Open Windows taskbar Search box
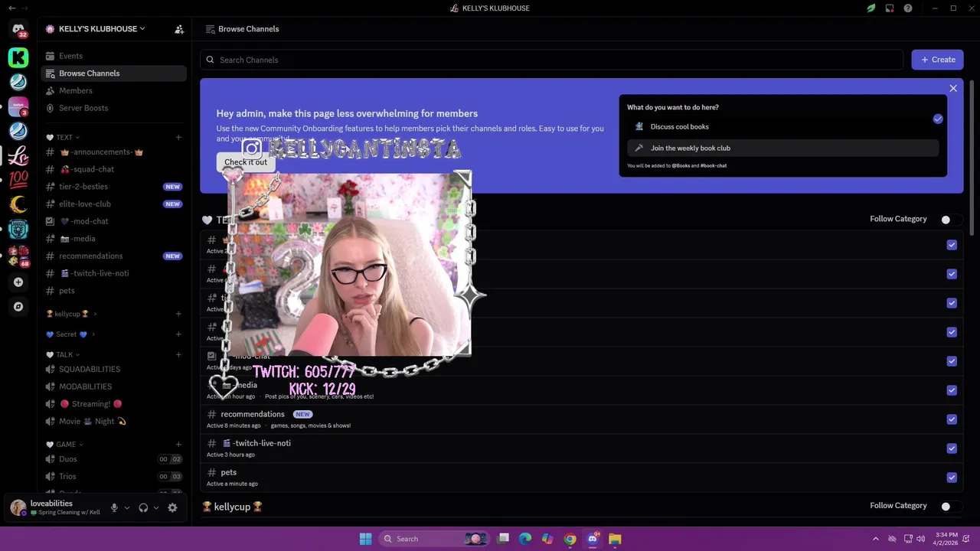 coord(433,539)
